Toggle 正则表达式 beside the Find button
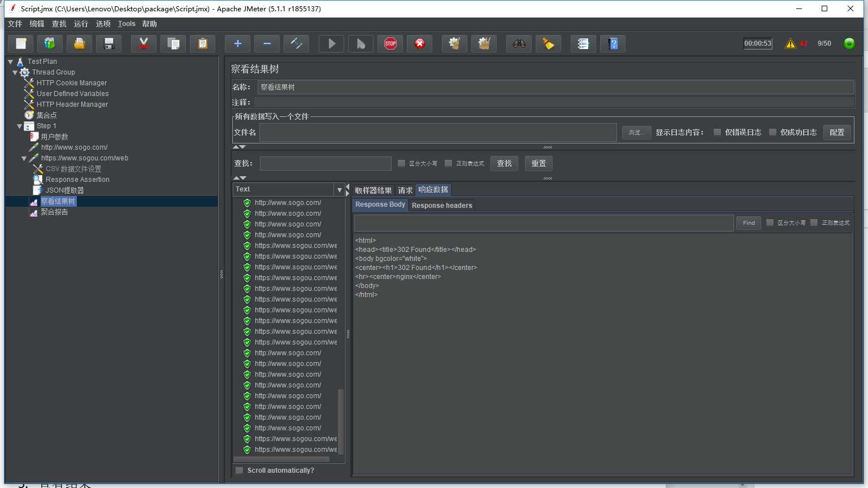The image size is (868, 488). (814, 223)
